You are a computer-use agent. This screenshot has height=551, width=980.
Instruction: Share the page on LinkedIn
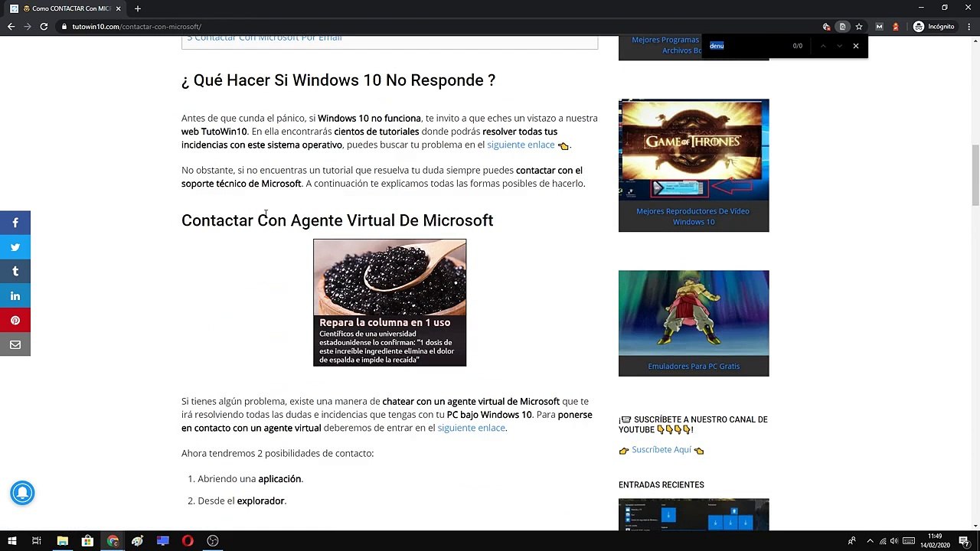point(15,296)
